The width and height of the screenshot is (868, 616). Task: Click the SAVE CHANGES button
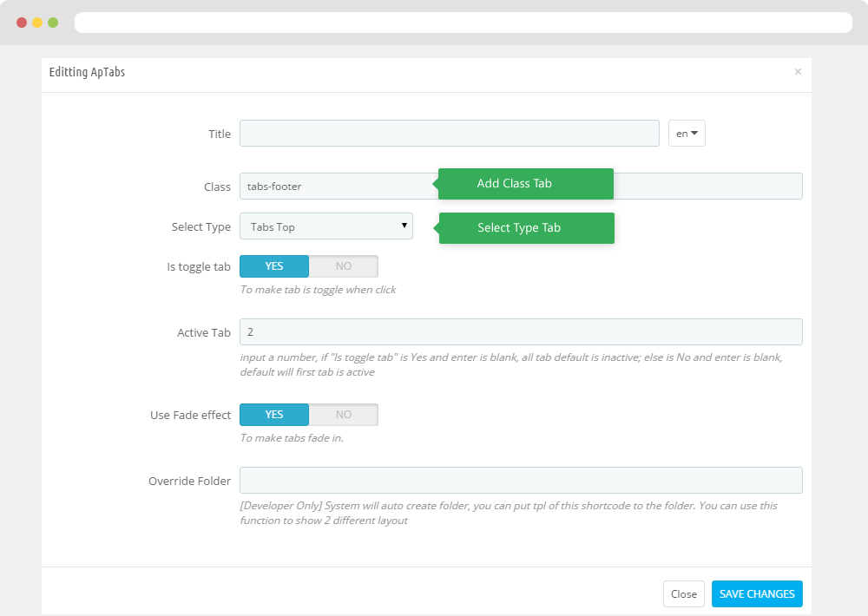[x=757, y=593]
